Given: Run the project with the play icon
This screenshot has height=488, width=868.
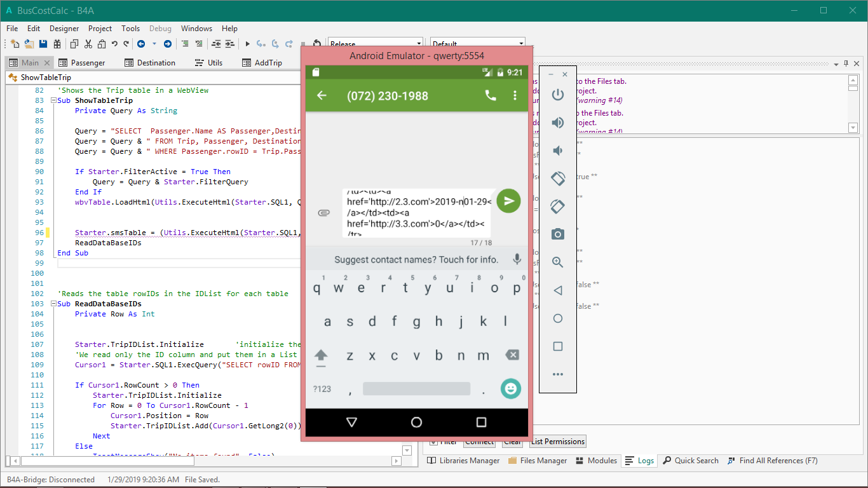Looking at the screenshot, I should pos(247,44).
